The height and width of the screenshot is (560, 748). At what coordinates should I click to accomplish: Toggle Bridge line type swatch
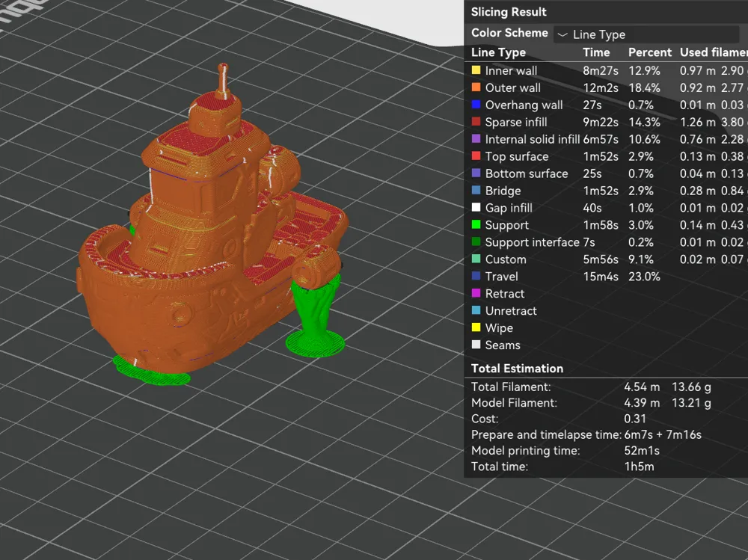click(476, 191)
